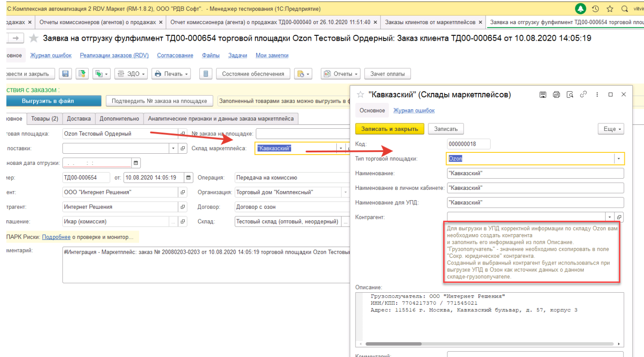Click the save icon in Кавказский dialog header

click(543, 95)
